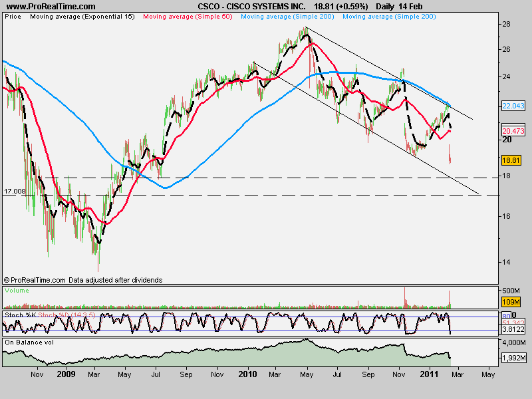Click the 26 price axis label
This screenshot has height=399, width=532.
tap(507, 49)
